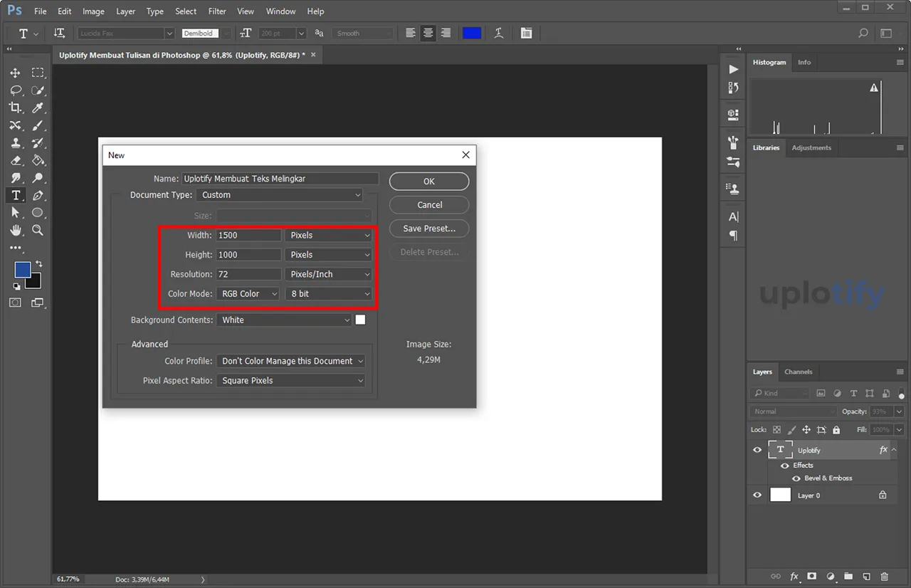Select the Pen tool
Viewport: 911px width, 588px height.
(38, 195)
